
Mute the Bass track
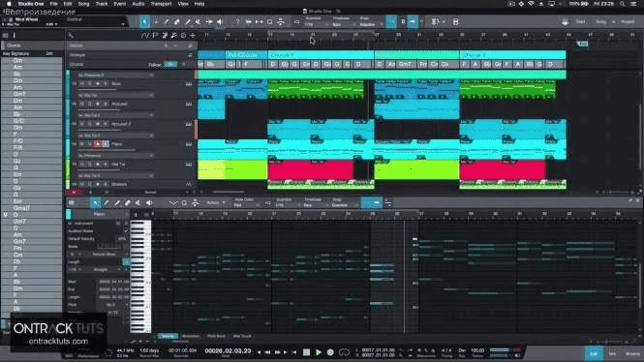tap(82, 84)
